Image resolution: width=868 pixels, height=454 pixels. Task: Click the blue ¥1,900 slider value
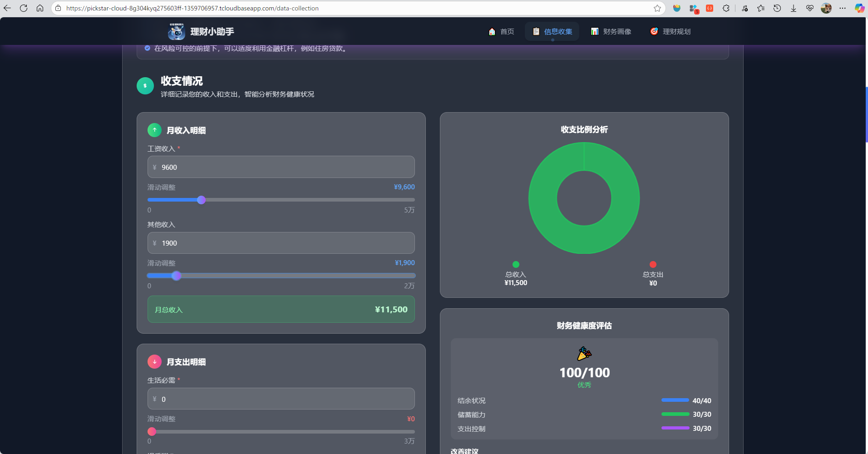point(404,263)
